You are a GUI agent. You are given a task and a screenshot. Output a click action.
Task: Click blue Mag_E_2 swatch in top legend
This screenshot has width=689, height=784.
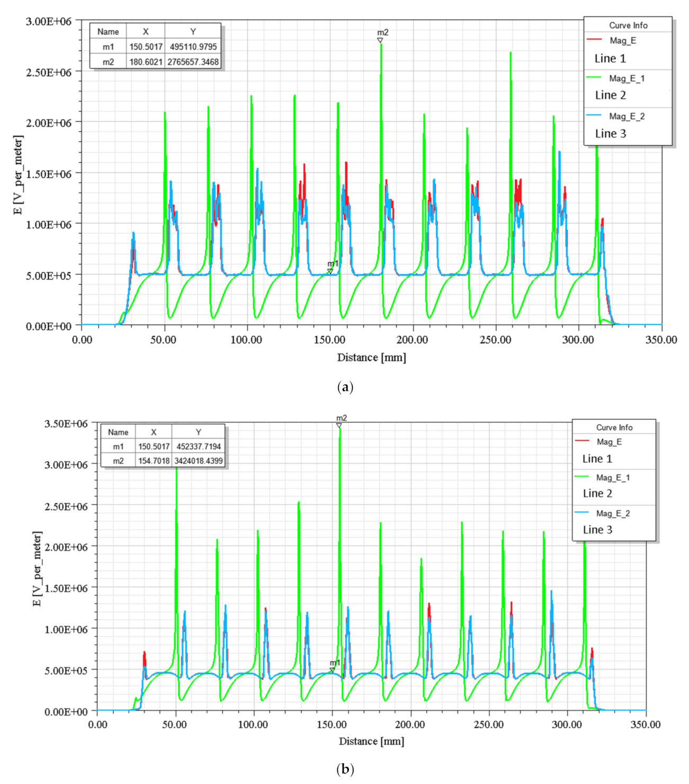click(595, 116)
